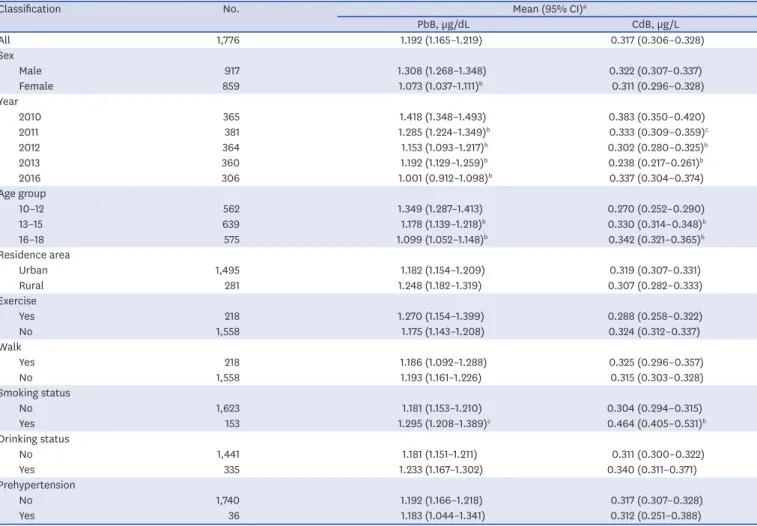Click CdB value 0.238 (0.217–0.261)

pyautogui.click(x=656, y=163)
